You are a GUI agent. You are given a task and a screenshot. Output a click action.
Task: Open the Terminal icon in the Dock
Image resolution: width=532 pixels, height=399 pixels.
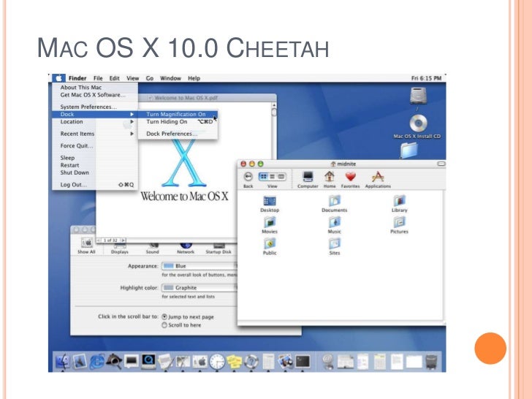coord(303,361)
